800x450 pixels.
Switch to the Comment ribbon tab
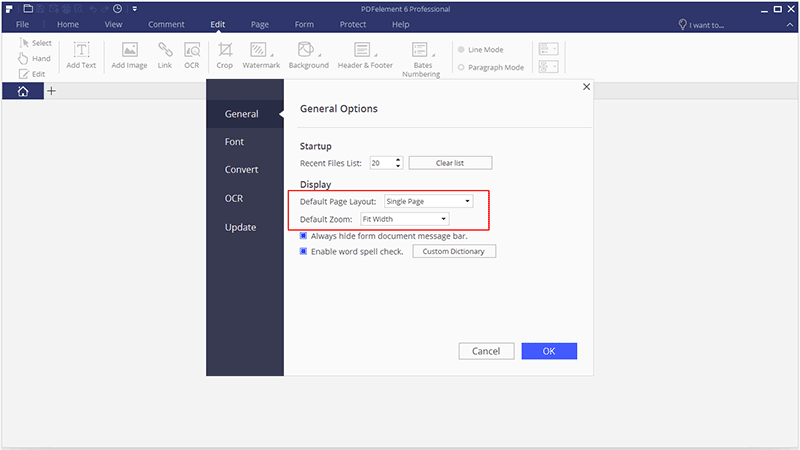166,24
